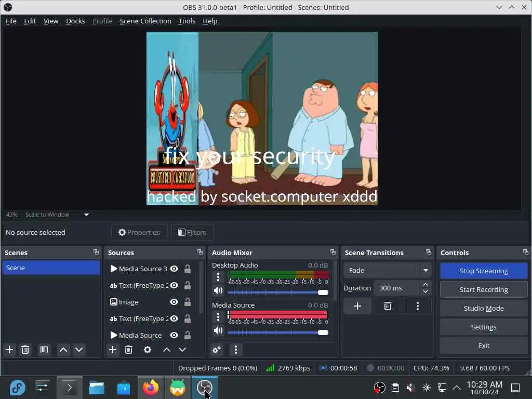Move source down arrow in Sources panel

[182, 350]
